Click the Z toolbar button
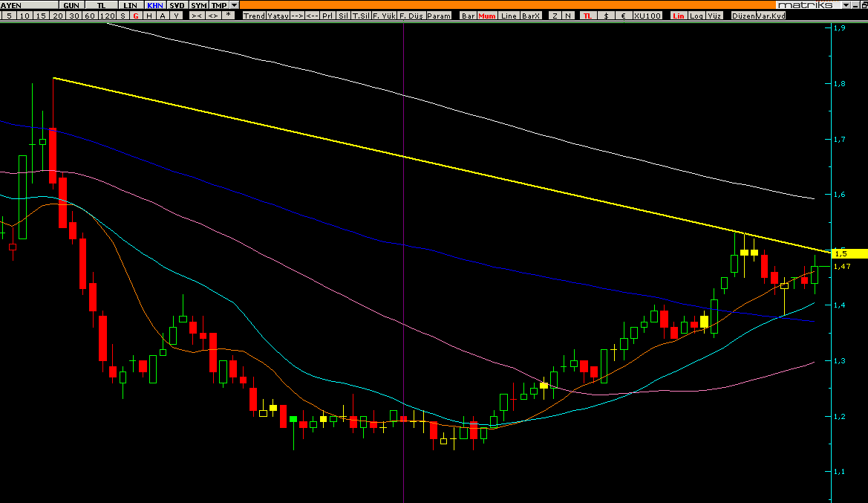The height and width of the screenshot is (503, 868). 555,16
